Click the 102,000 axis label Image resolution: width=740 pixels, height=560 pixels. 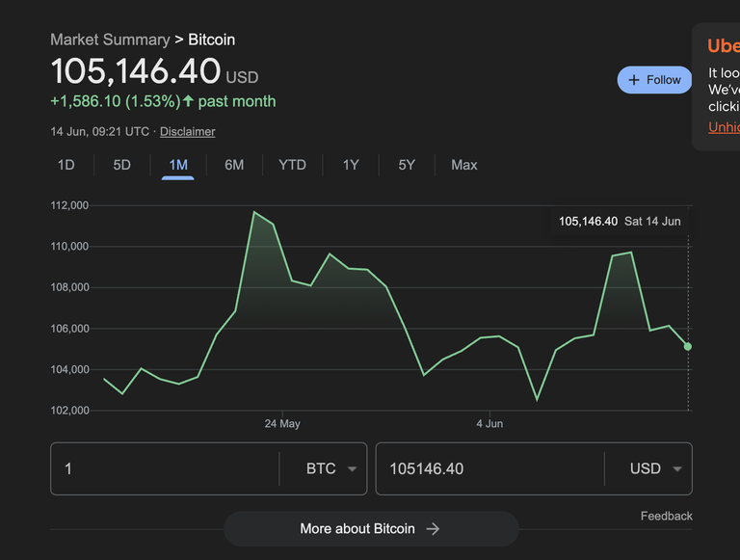click(69, 411)
